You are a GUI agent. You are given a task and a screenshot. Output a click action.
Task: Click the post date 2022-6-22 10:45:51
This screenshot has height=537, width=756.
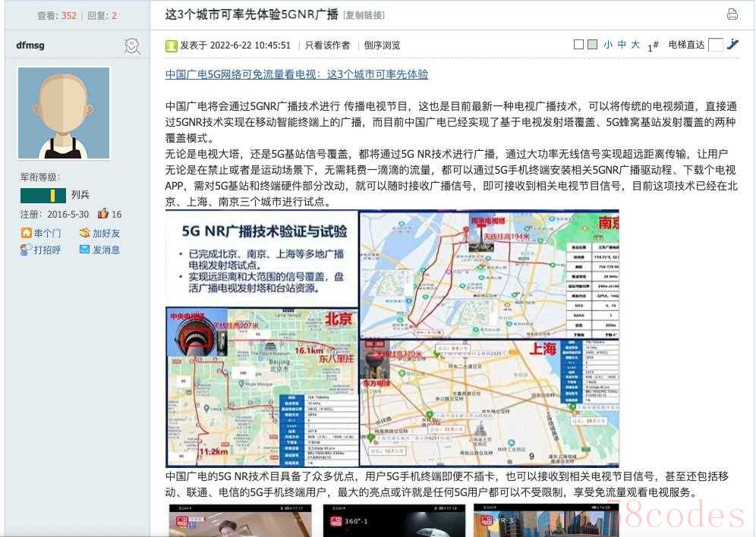(250, 46)
